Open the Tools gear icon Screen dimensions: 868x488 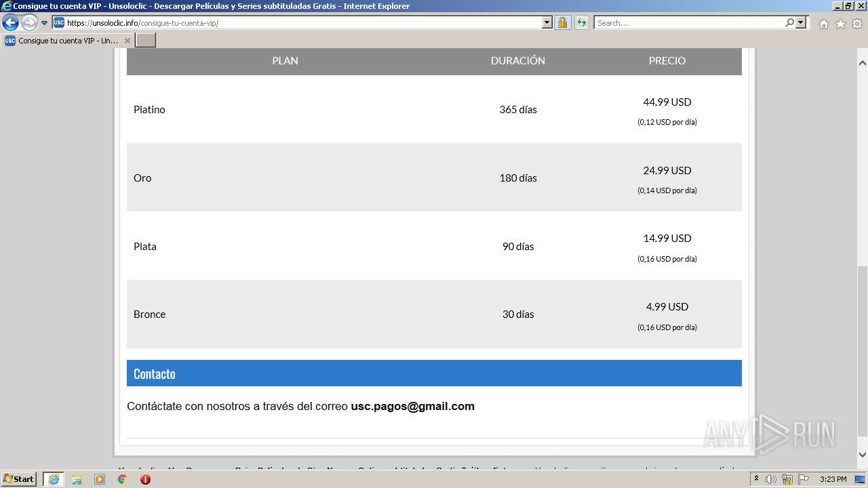[857, 24]
